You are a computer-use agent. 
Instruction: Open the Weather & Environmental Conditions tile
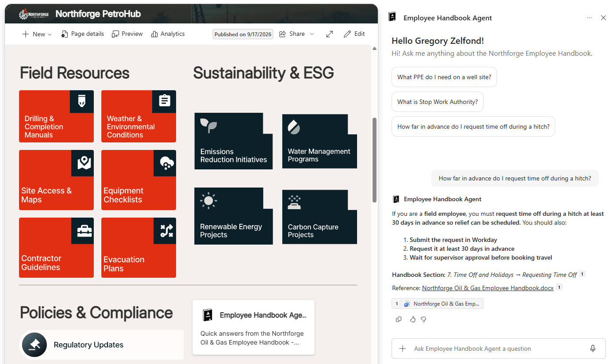click(138, 116)
